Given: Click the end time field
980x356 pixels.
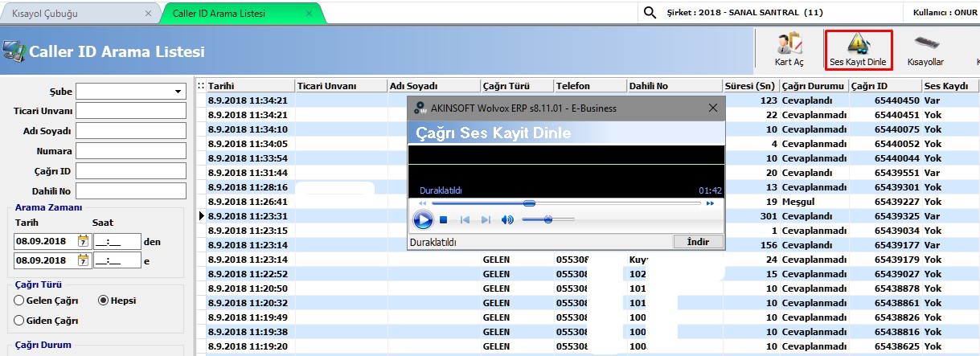Looking at the screenshot, I should pyautogui.click(x=117, y=260).
